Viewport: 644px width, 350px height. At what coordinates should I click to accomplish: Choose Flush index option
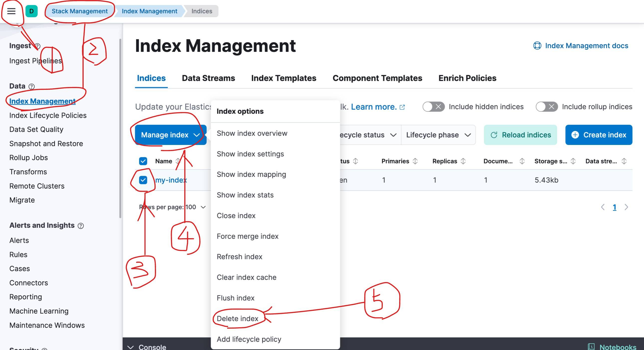tap(275, 298)
